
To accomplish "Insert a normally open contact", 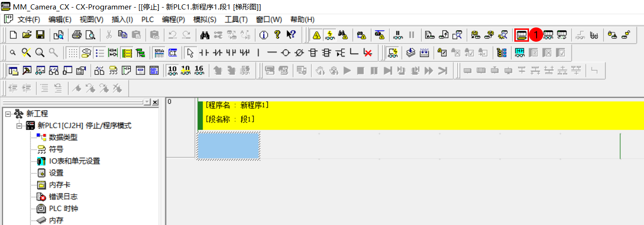I will click(x=203, y=53).
